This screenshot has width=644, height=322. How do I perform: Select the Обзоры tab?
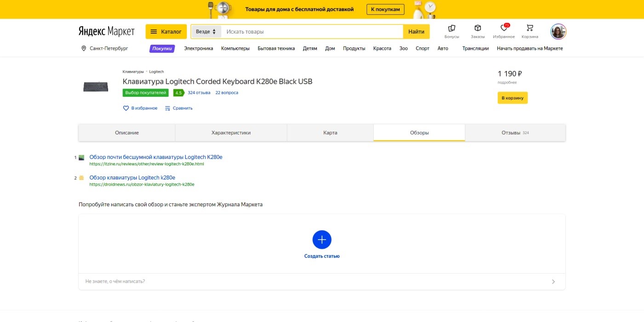click(x=420, y=133)
